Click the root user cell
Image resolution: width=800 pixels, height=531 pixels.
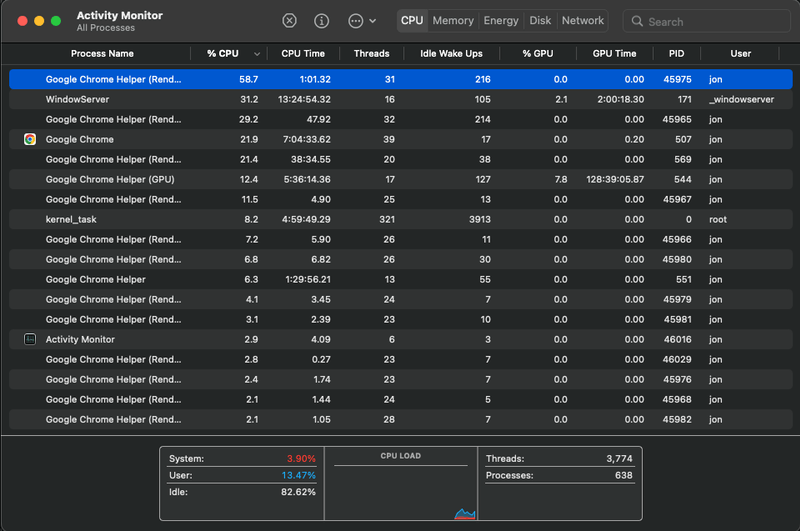(x=718, y=219)
